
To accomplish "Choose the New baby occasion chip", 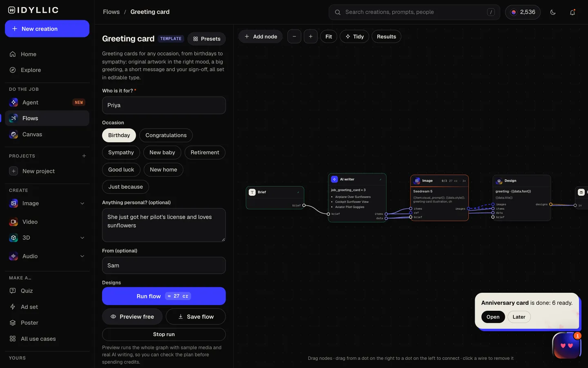I will point(162,153).
